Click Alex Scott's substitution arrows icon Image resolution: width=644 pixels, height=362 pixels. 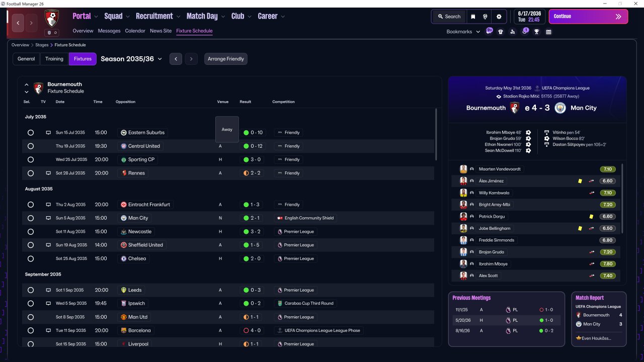pos(592,276)
